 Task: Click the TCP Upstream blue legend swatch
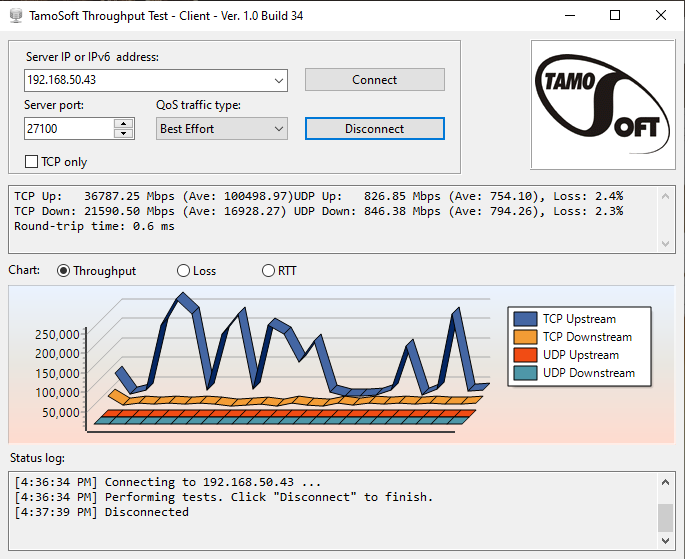point(525,319)
